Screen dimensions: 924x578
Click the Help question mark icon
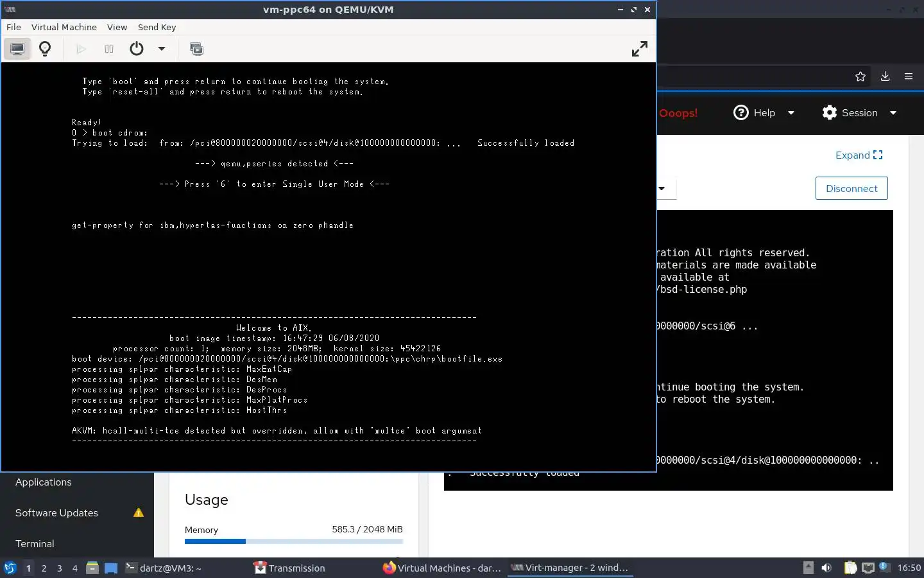coord(741,112)
